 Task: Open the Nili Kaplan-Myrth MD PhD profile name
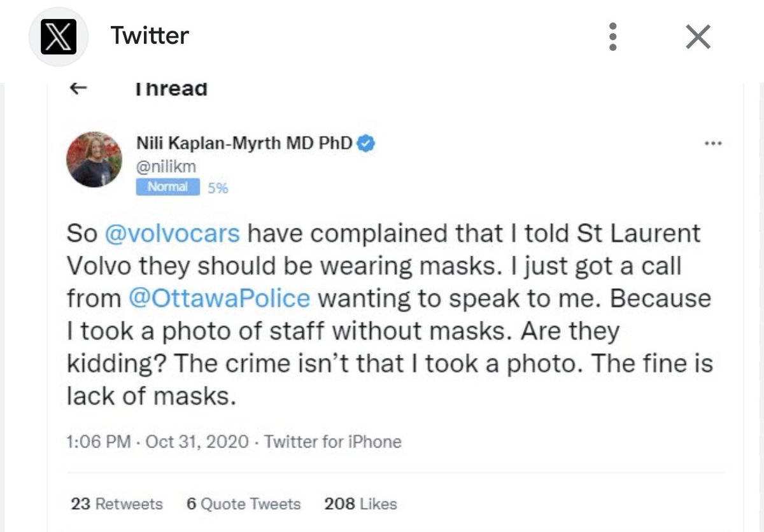[244, 144]
